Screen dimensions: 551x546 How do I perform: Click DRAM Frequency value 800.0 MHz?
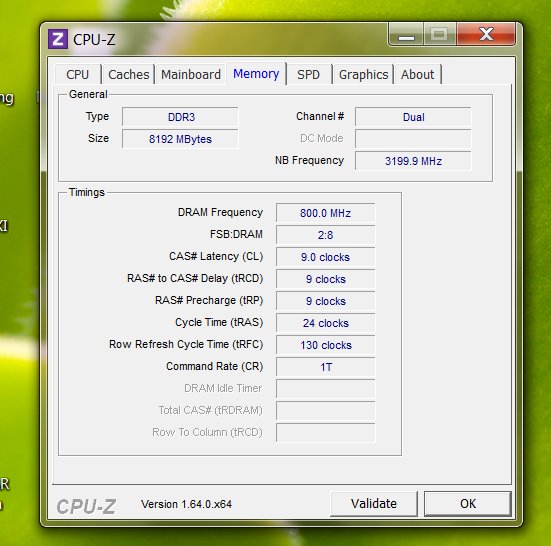tap(325, 213)
